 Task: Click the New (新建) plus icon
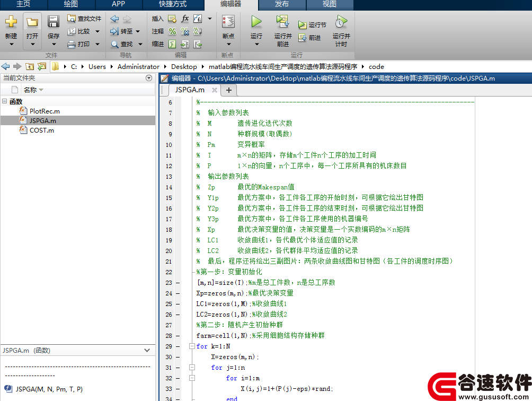tap(11, 21)
